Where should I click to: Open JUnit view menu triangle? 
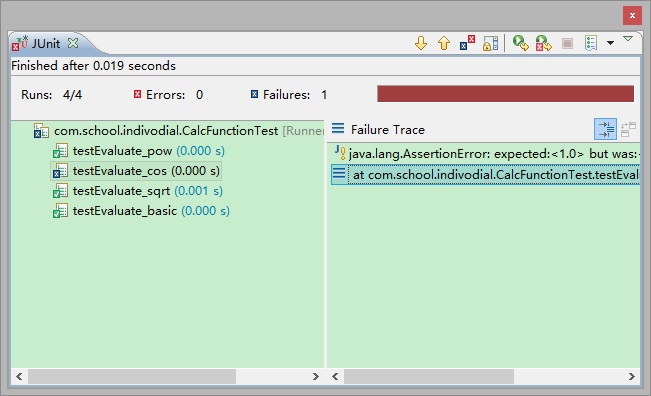(x=628, y=39)
